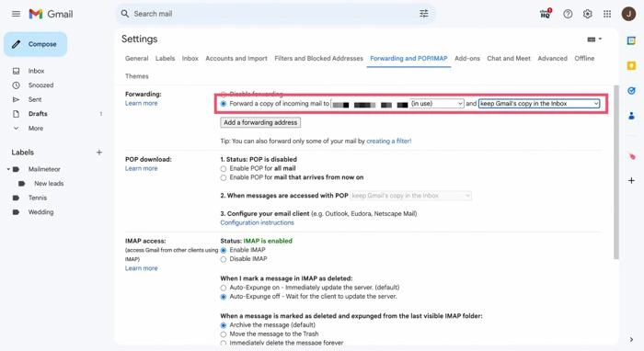Click the settings page vertical scrollbar
The height and width of the screenshot is (351, 644).
coord(616,172)
